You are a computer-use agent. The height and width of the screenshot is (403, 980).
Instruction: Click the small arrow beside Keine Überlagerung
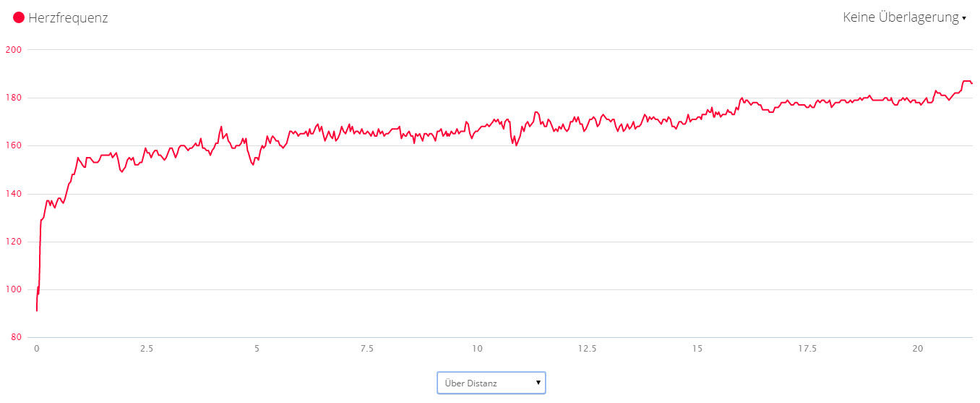tap(963, 19)
